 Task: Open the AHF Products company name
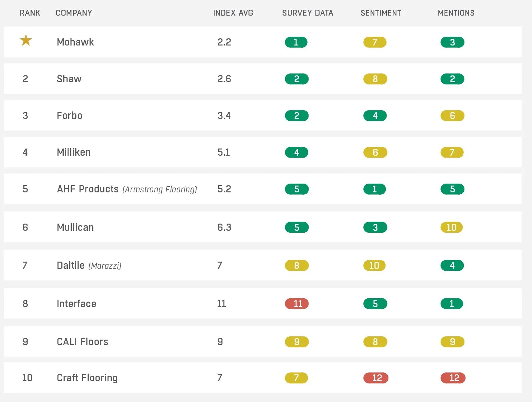coord(88,189)
